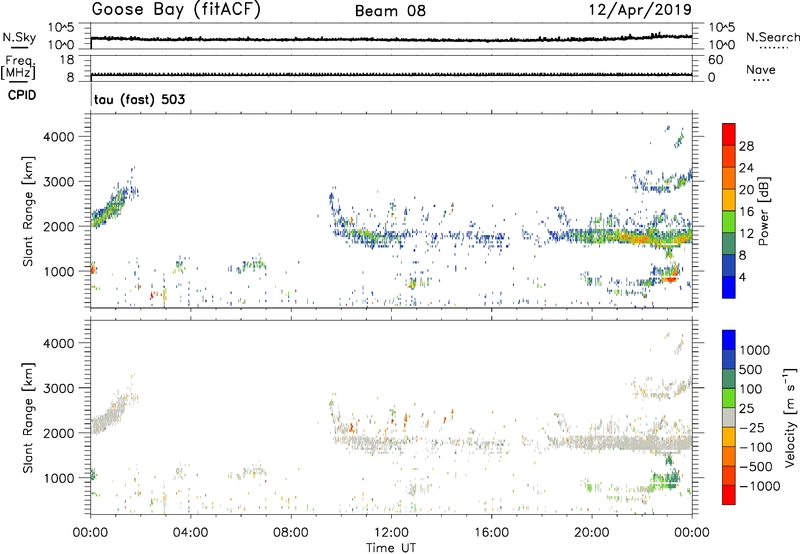Select the "tau (fast) 503" mode text
Image resolution: width=800 pixels, height=554 pixels.
tap(139, 99)
